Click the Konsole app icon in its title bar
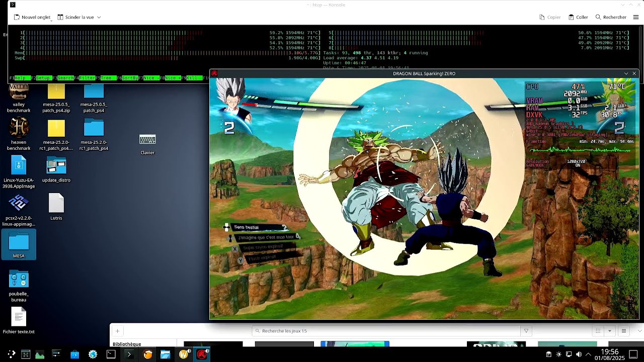The image size is (644, 362). [13, 5]
